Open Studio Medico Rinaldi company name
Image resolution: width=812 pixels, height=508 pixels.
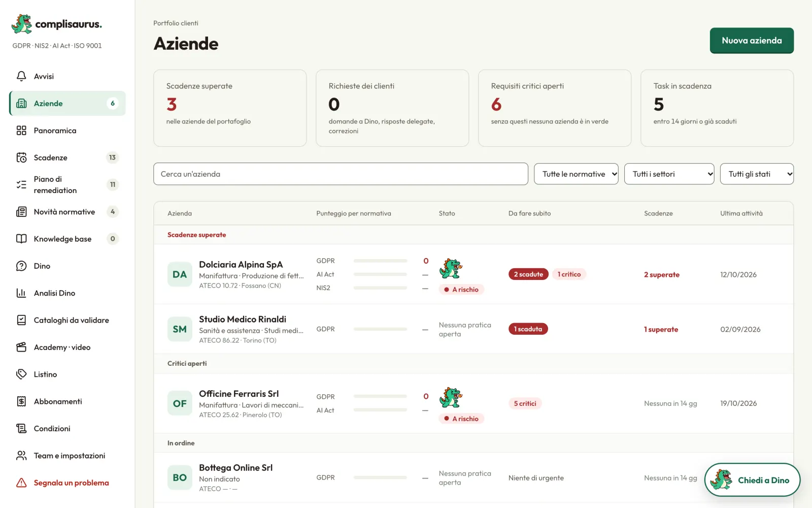(x=243, y=319)
